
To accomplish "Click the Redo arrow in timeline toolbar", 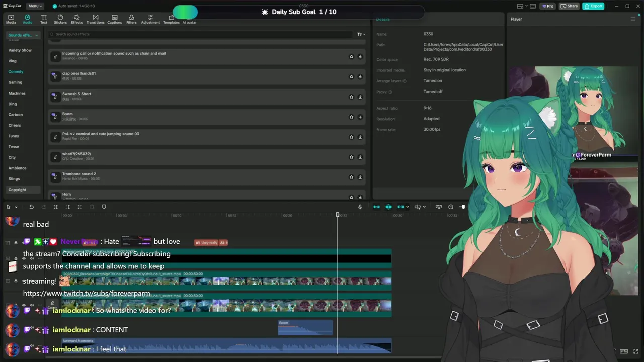I will point(43,207).
